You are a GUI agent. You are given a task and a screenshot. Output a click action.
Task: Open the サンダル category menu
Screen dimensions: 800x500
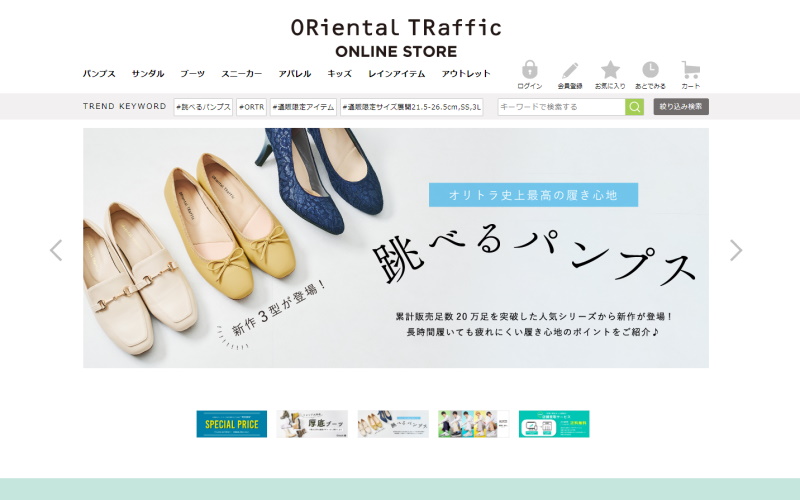click(148, 74)
